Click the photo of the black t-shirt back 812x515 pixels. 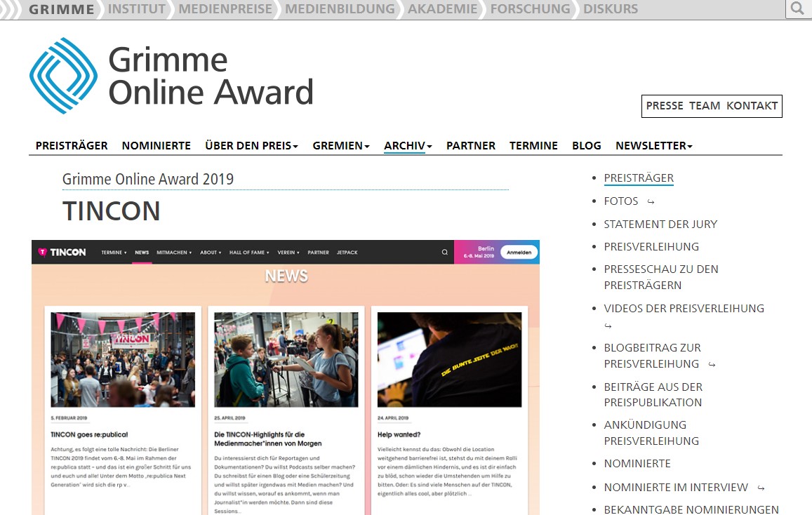(449, 359)
